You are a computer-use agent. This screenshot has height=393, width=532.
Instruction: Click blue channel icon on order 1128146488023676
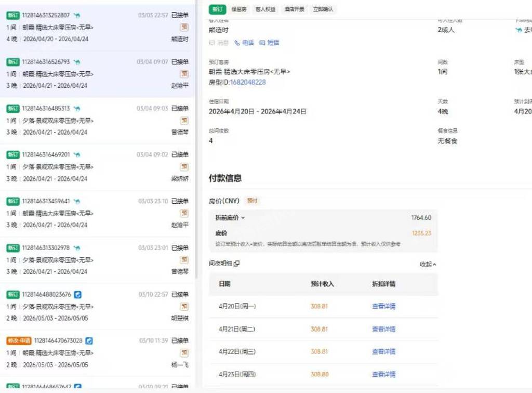(77, 294)
